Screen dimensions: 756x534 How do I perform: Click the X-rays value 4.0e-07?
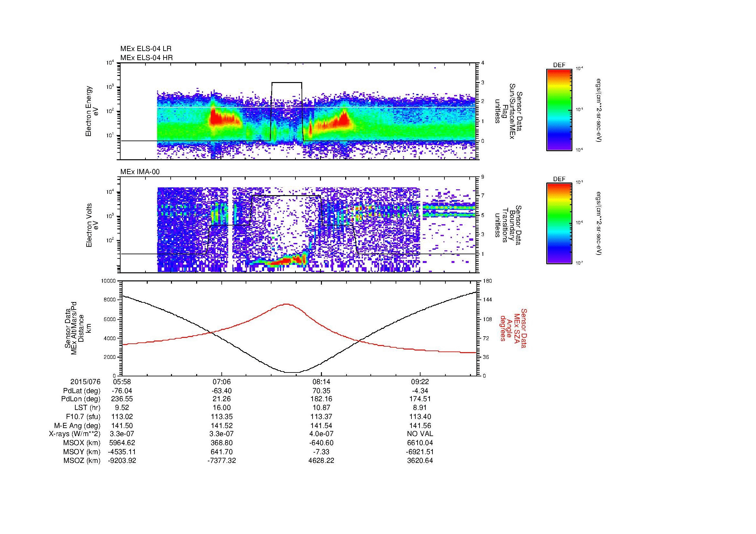321,434
